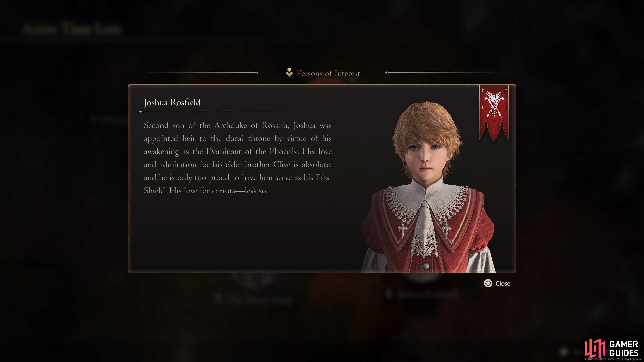Click the Square Enix copyright notice
Image resolution: width=644 pixels, height=362 pixels.
pos(614,359)
